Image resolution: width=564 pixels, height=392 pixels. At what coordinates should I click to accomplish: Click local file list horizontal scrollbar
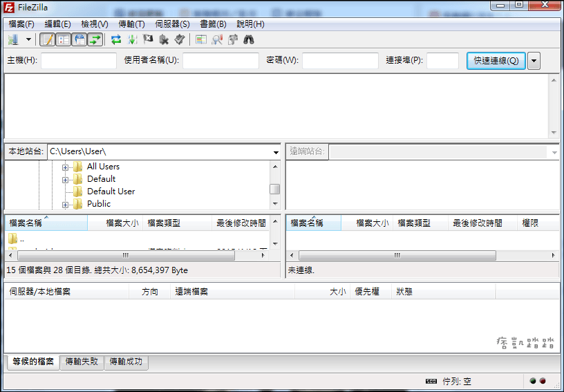click(126, 255)
